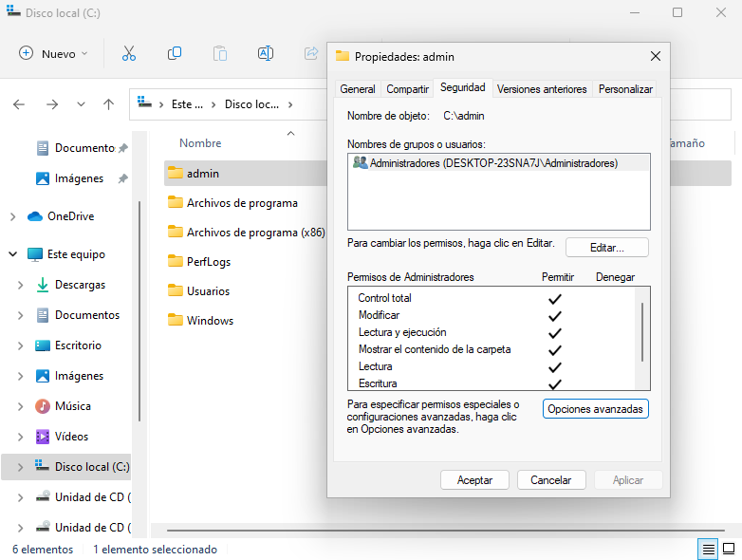Select the Windows folder in file list
Image resolution: width=742 pixels, height=560 pixels.
[x=210, y=321]
